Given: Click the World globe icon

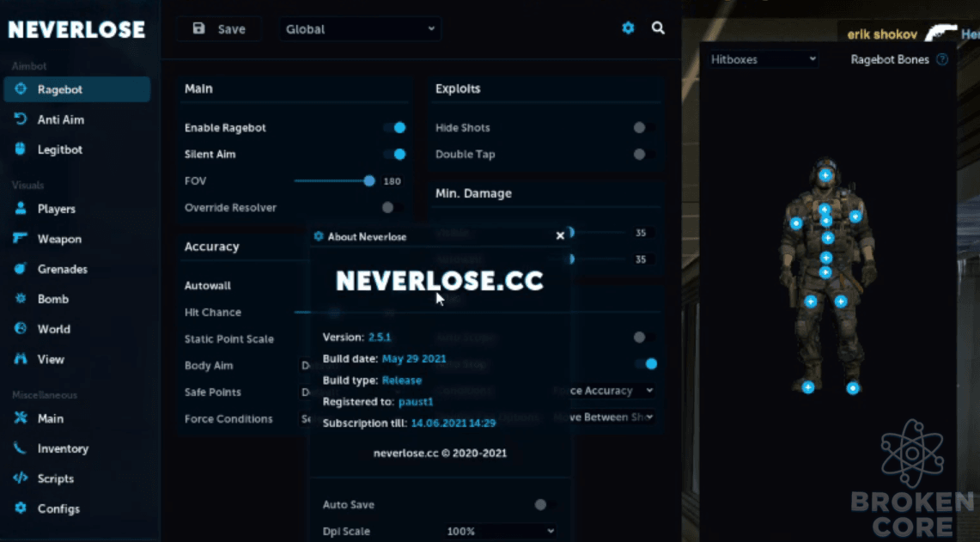Looking at the screenshot, I should click(x=21, y=329).
